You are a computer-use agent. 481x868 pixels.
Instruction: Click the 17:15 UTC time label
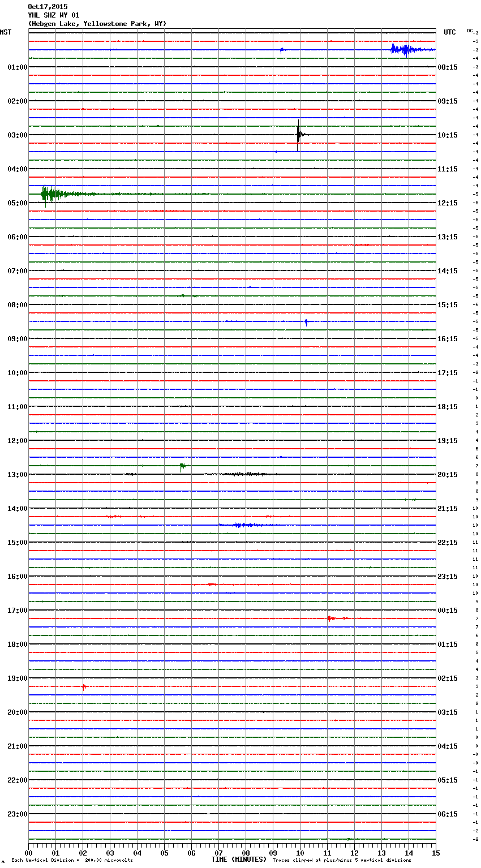click(x=448, y=372)
